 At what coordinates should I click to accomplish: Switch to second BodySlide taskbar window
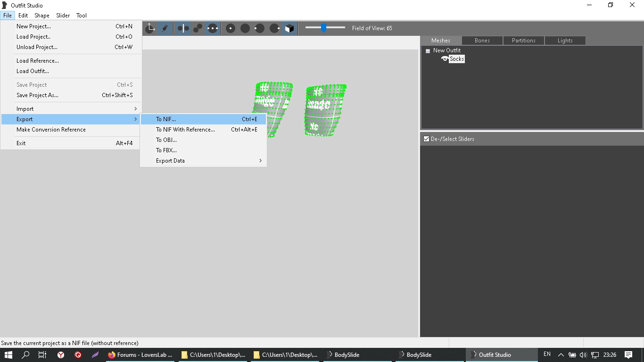click(430, 355)
